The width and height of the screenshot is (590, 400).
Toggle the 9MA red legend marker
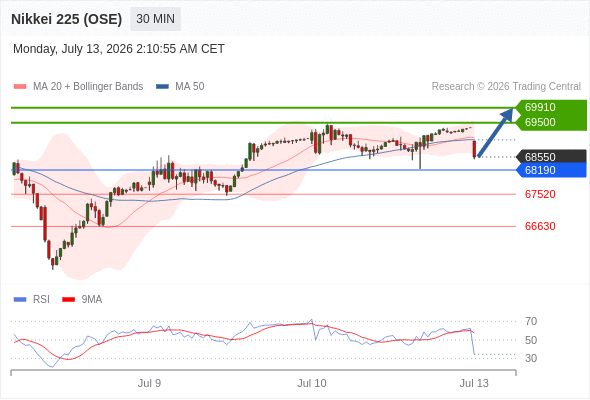[x=68, y=300]
